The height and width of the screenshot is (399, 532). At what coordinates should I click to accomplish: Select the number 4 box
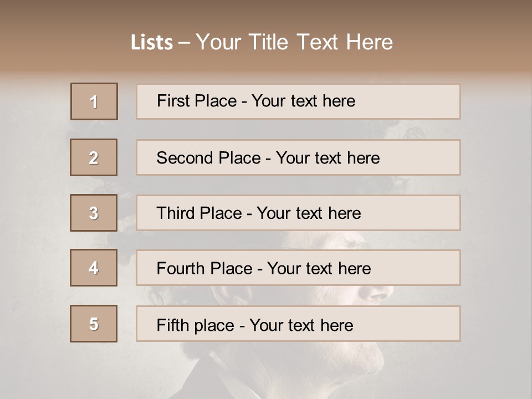94,268
